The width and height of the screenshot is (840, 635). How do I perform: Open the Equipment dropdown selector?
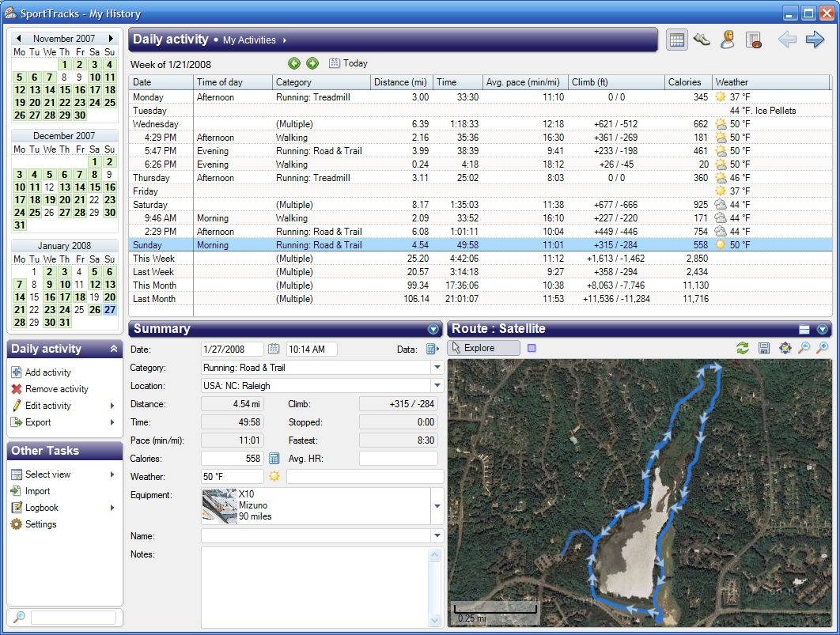coord(437,506)
